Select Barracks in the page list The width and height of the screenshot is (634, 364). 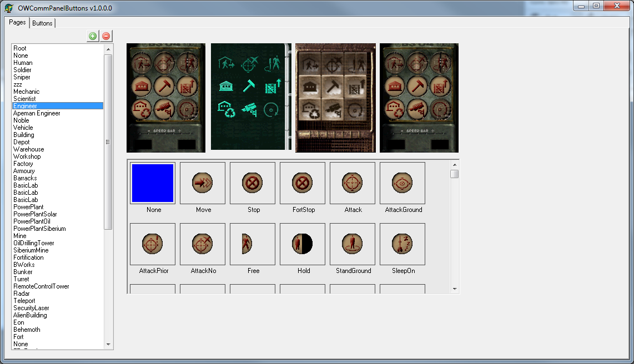[x=58, y=178]
